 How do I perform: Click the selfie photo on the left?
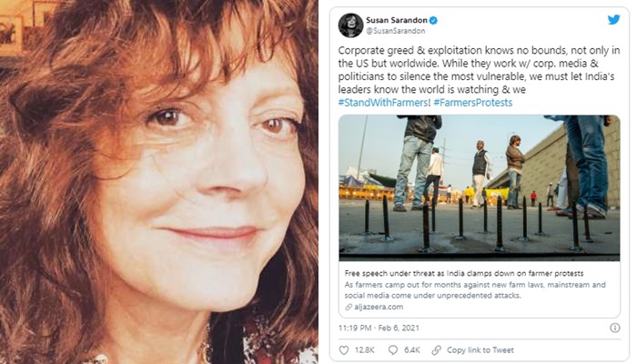tap(158, 182)
